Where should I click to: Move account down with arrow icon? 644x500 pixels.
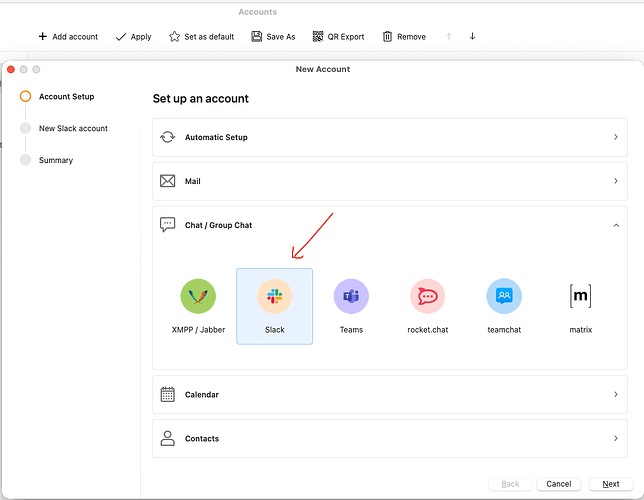pos(472,36)
